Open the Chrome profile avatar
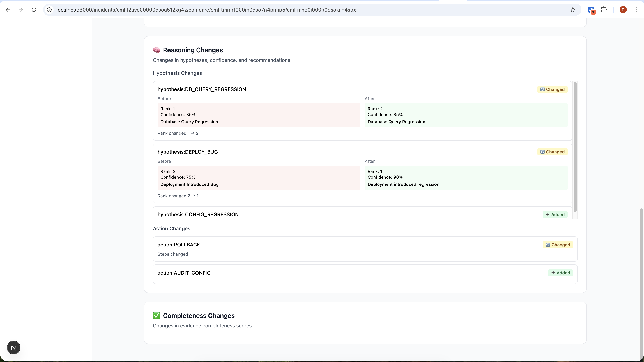This screenshot has width=644, height=362. tap(623, 10)
